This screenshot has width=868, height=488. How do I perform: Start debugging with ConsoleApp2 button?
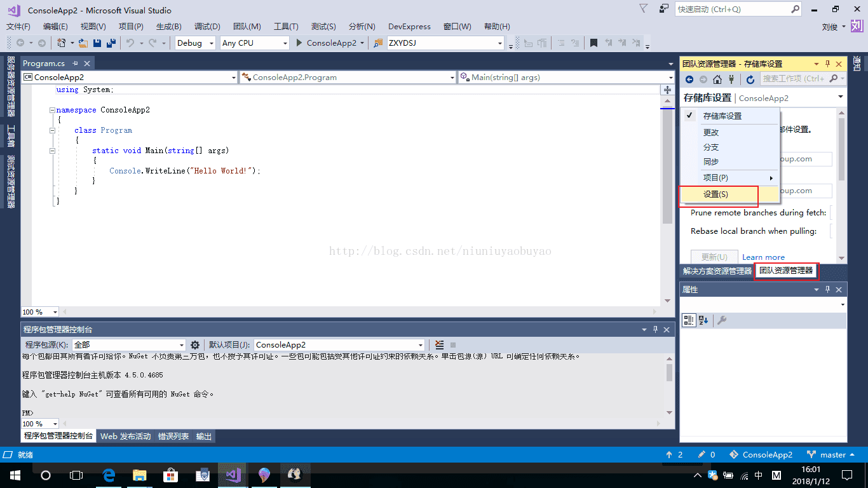(326, 43)
